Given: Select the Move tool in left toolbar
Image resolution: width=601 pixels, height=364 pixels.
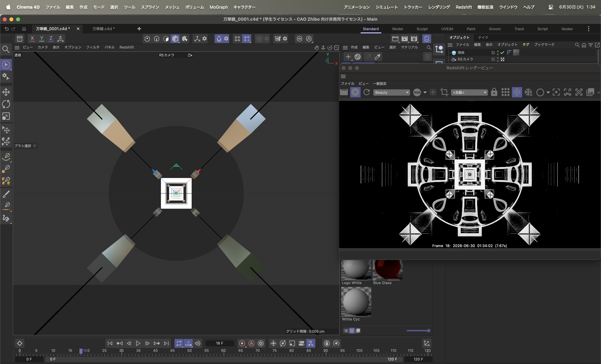Looking at the screenshot, I should click(x=6, y=92).
